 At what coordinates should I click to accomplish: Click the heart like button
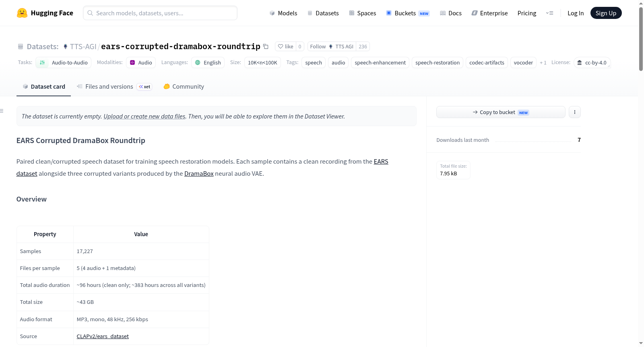coord(285,46)
